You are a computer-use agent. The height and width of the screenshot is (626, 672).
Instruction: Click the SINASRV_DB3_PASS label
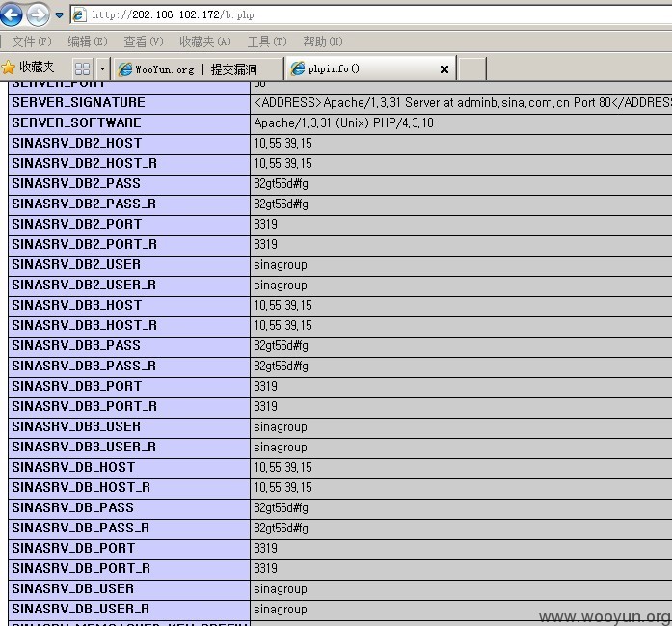click(76, 345)
